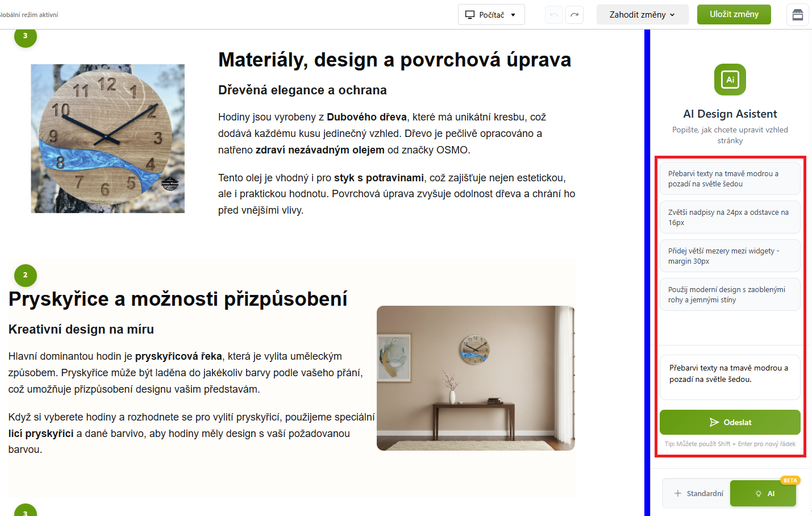Click the green number badge above Pryskyřice heading
The image size is (812, 516).
(x=25, y=275)
